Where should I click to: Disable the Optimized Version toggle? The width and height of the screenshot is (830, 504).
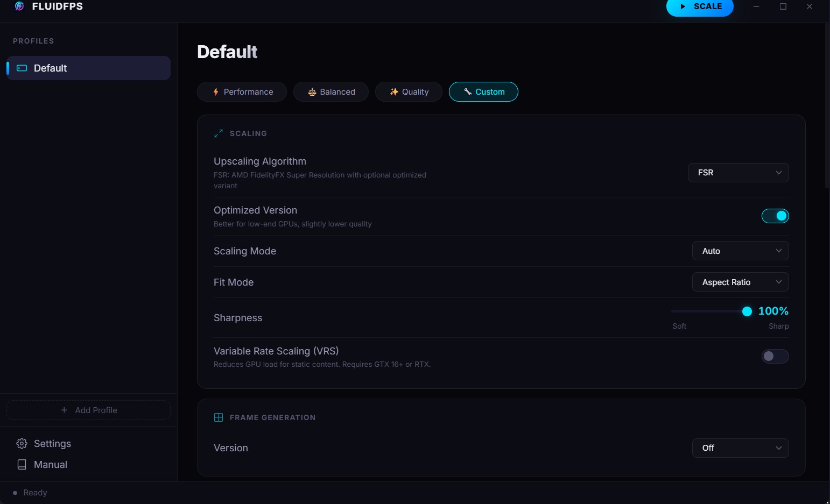pyautogui.click(x=775, y=215)
